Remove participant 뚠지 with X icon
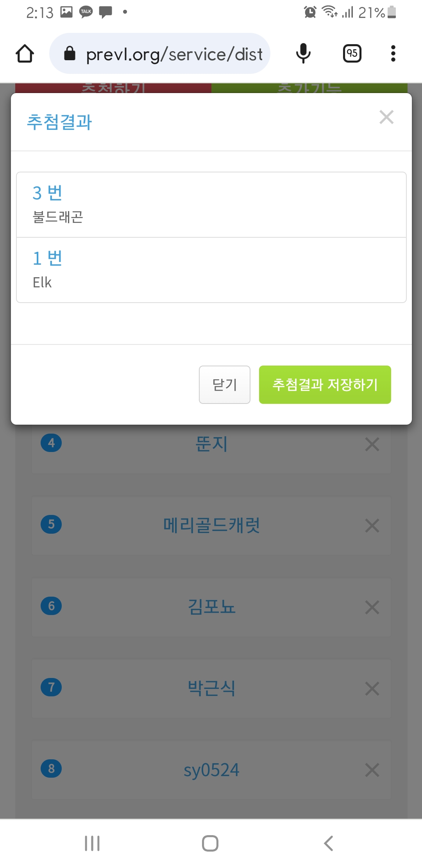422x868 pixels. 372,444
